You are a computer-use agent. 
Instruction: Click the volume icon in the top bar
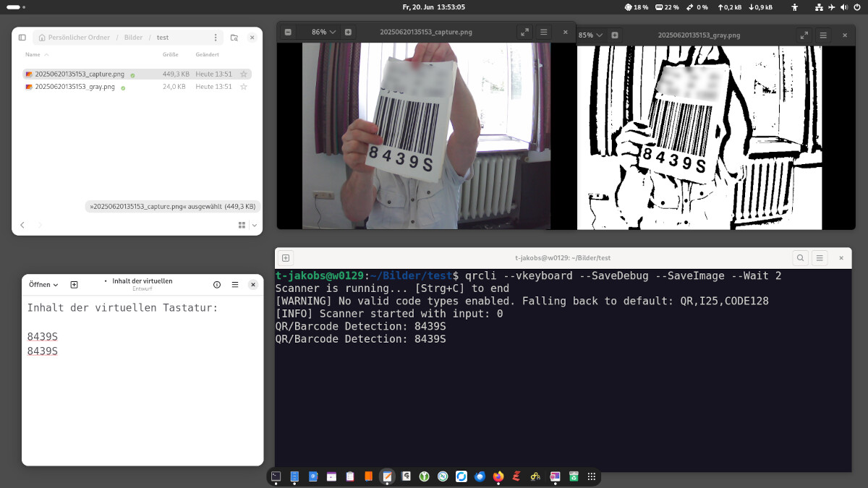[x=845, y=7]
